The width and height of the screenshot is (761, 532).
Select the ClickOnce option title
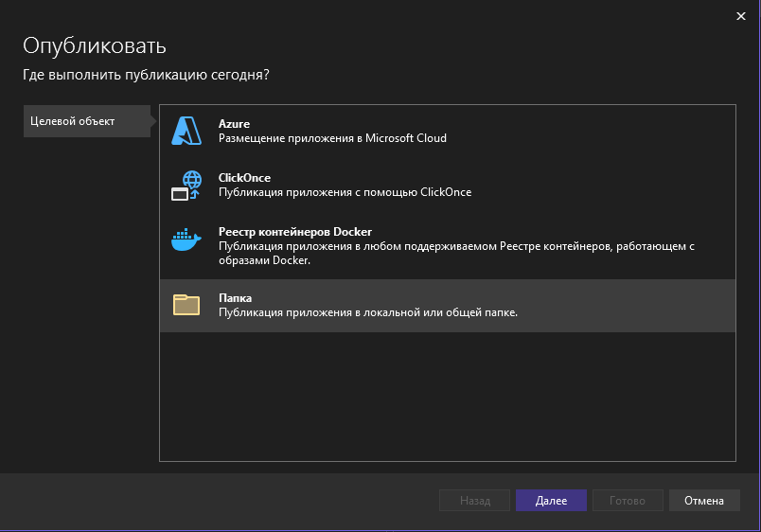(x=244, y=178)
